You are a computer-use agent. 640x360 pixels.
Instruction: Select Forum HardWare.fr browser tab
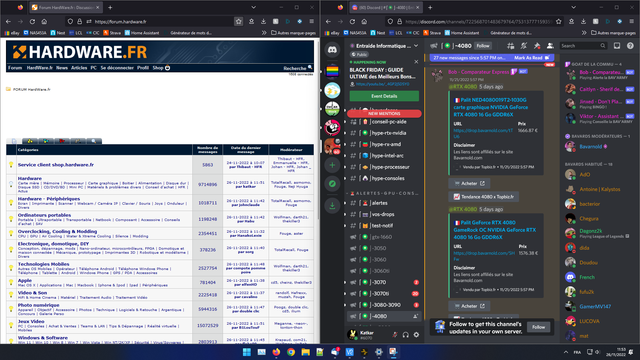click(65, 7)
